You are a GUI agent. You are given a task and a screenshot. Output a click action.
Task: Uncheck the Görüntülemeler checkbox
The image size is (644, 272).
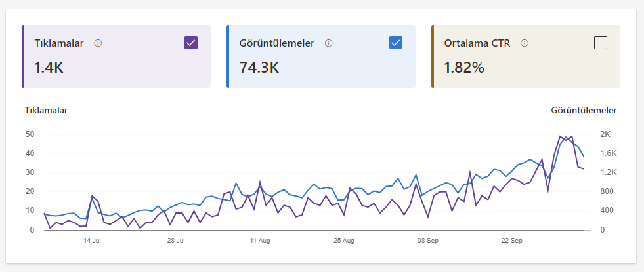(396, 43)
